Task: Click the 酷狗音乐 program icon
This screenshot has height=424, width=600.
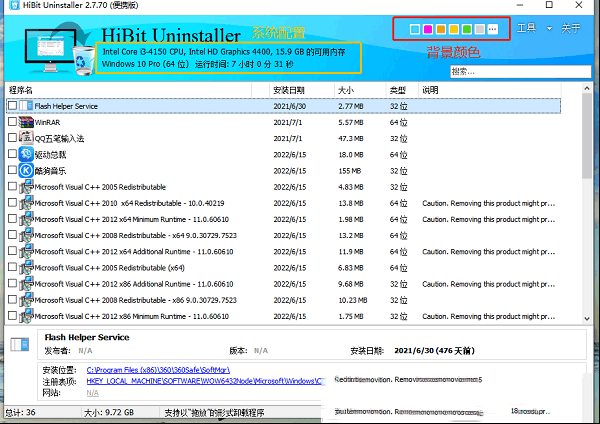Action: 26,170
